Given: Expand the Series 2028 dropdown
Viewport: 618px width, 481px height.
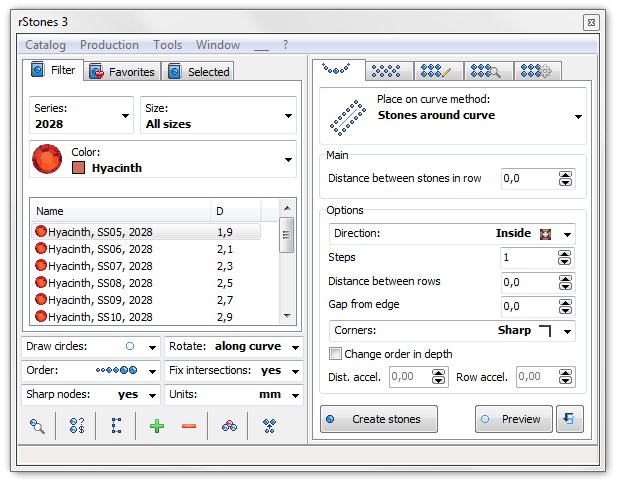Looking at the screenshot, I should (x=125, y=116).
